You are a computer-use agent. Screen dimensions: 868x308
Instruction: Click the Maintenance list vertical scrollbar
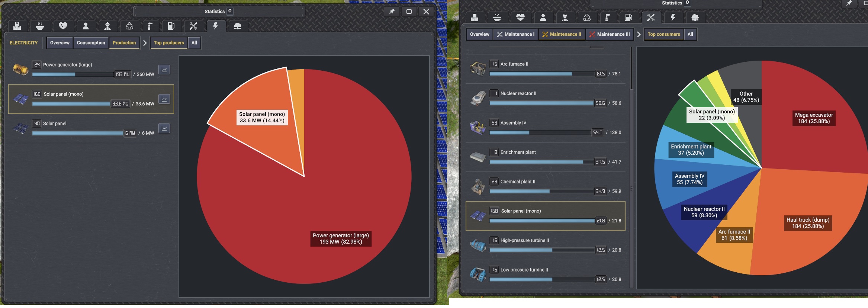tap(631, 188)
